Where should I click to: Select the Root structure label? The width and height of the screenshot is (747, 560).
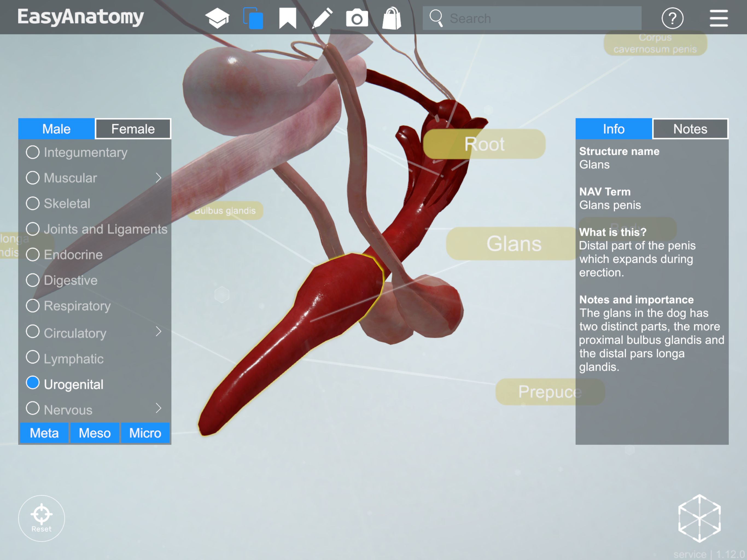pos(484,144)
